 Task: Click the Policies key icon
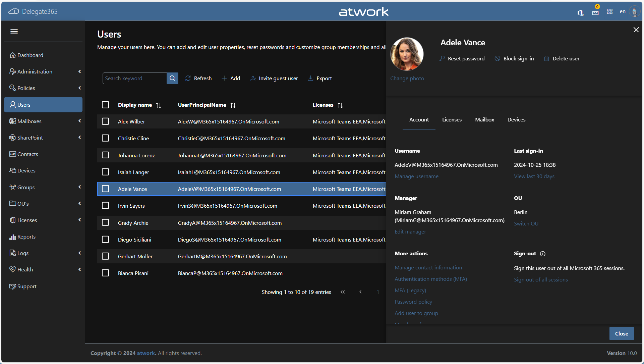(x=13, y=88)
